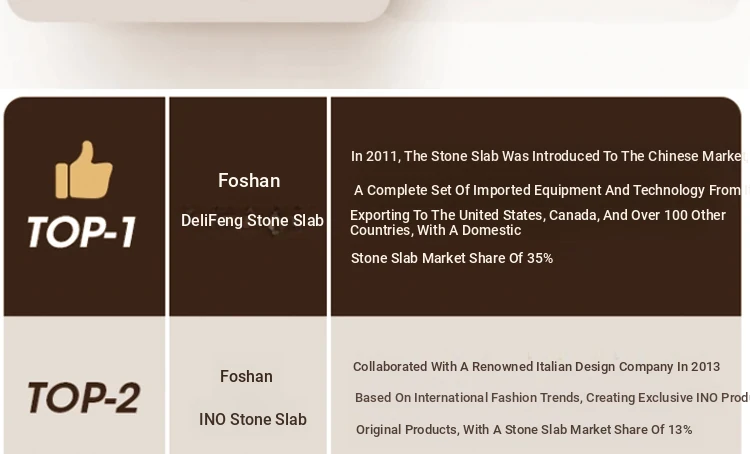Select the Foshan text in the TOP-2 row
The image size is (750, 454).
[x=246, y=376]
